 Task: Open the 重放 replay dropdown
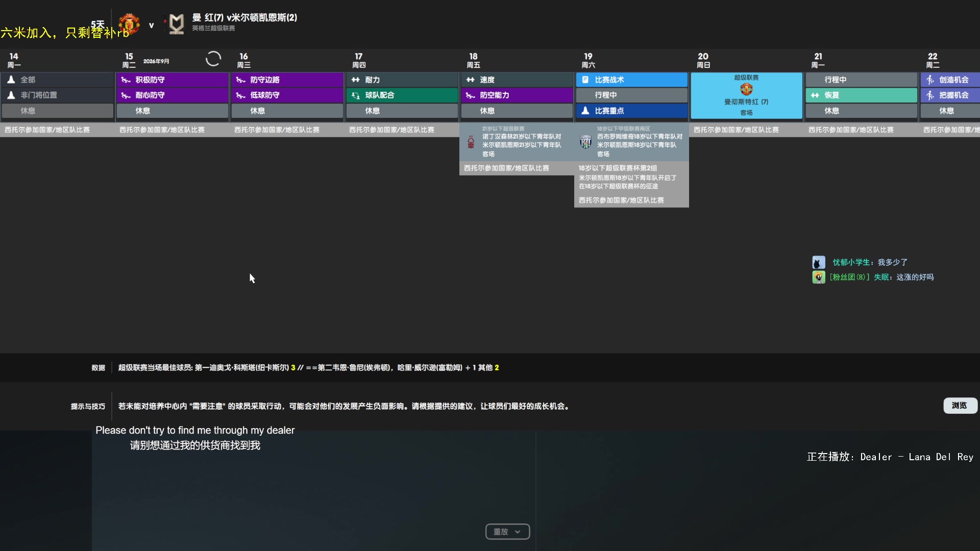coord(507,532)
